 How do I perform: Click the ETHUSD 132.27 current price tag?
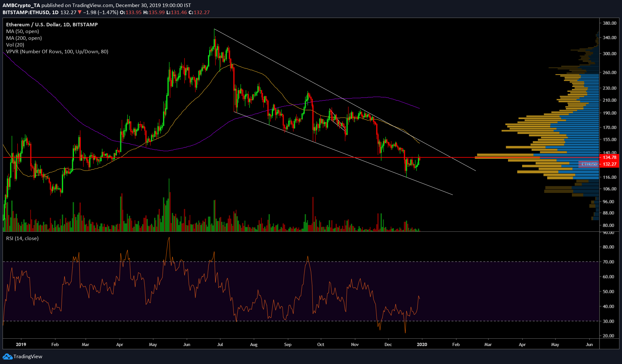(599, 164)
